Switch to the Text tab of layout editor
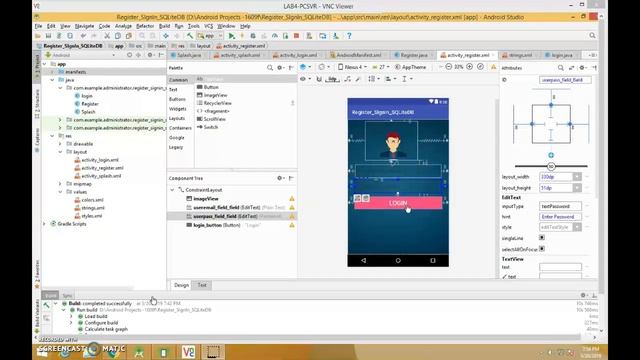The image size is (640, 360). point(202,285)
